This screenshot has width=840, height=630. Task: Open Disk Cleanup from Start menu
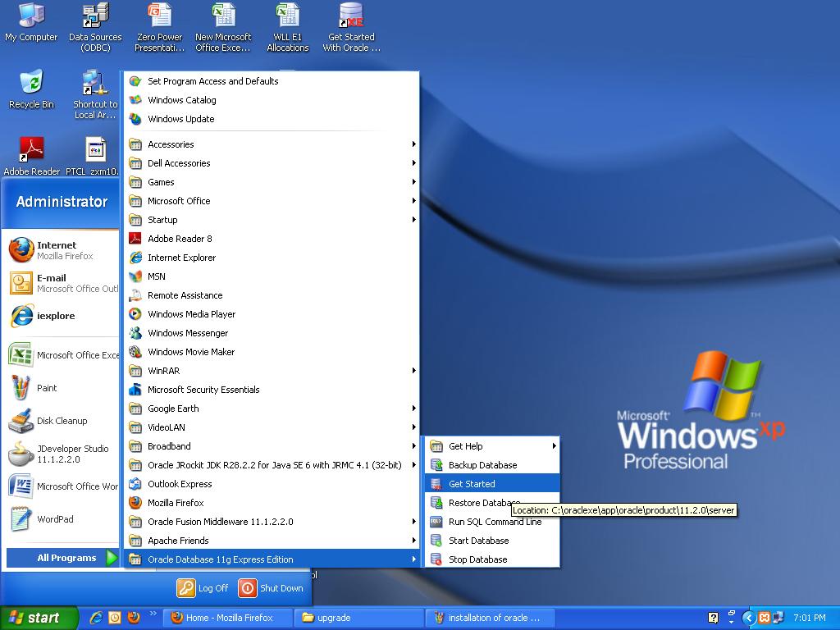pos(61,421)
